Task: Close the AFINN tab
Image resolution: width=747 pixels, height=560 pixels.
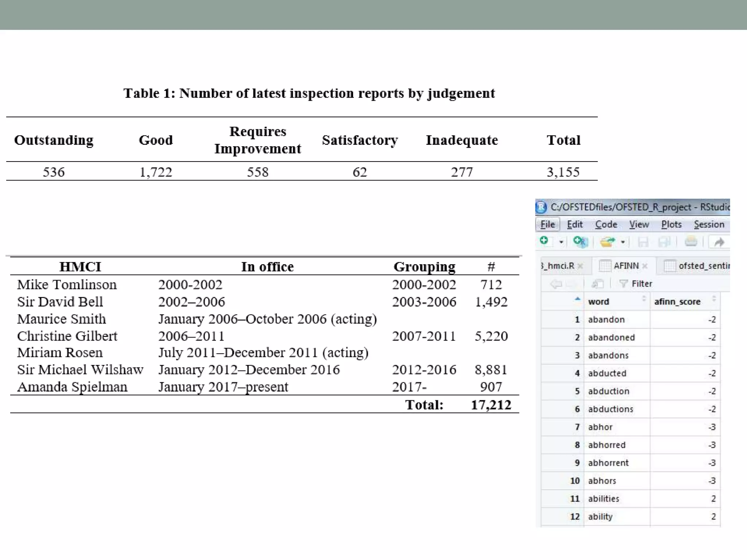Action: 645,266
